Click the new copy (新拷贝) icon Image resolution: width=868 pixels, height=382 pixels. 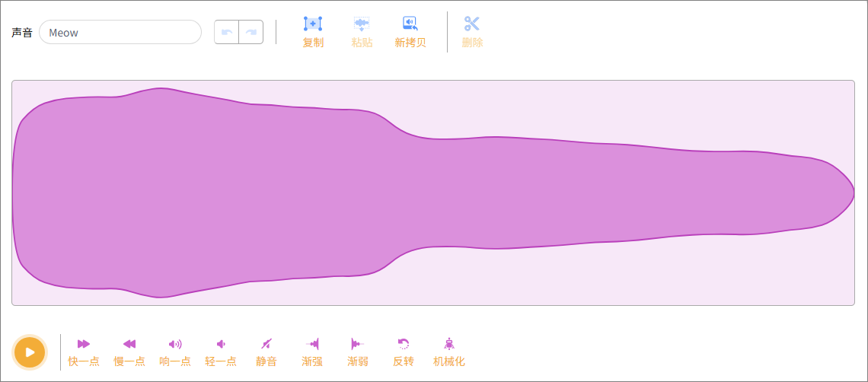tap(410, 24)
